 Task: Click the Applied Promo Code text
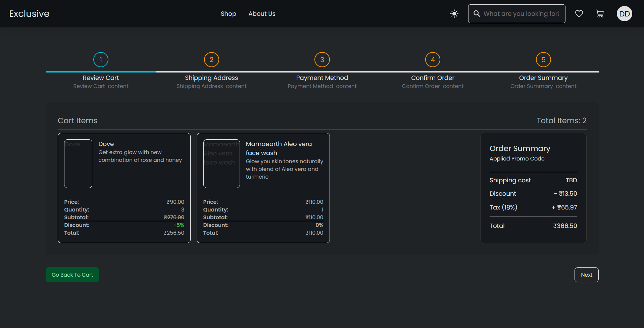[517, 159]
